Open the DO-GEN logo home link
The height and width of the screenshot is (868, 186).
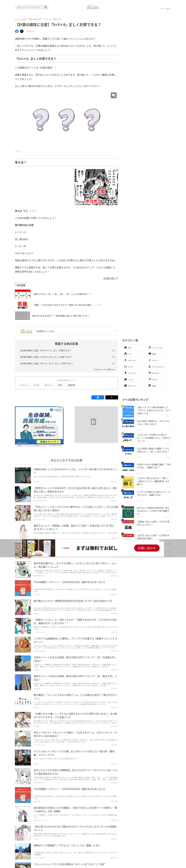(93, 7)
